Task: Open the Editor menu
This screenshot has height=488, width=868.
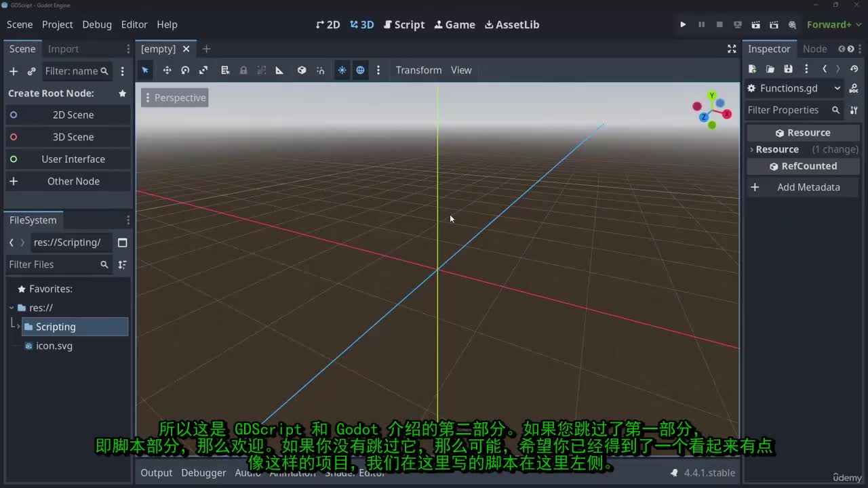Action: coord(134,24)
